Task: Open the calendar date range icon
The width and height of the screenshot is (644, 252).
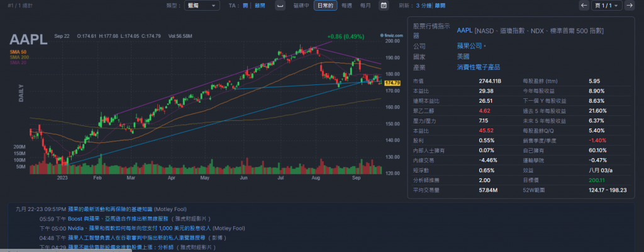Action: coord(383,5)
